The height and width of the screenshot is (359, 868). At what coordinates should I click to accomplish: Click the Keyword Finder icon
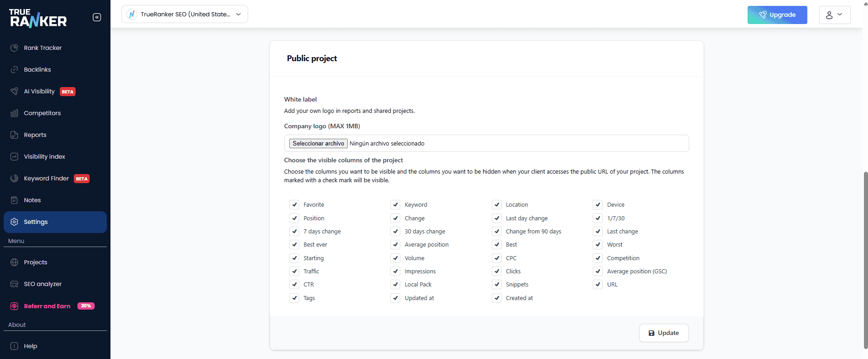coord(14,178)
